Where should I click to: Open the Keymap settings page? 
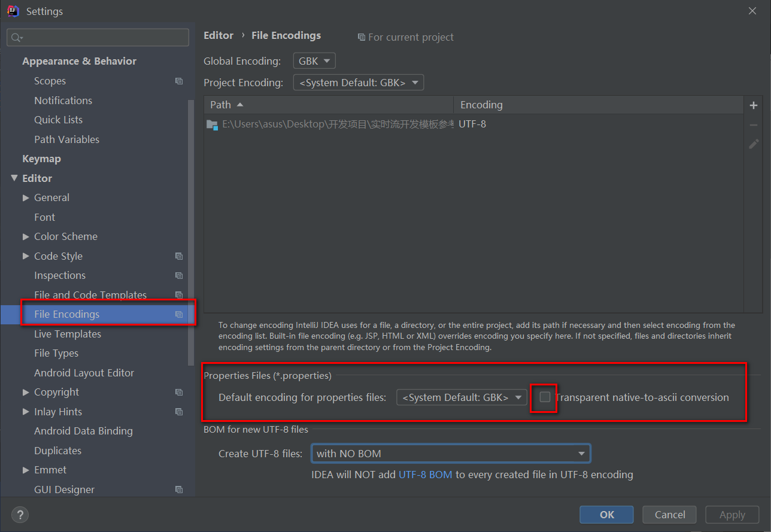41,159
